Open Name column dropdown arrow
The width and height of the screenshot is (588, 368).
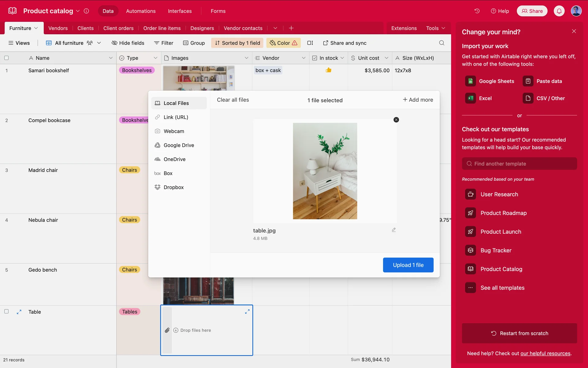pos(111,58)
